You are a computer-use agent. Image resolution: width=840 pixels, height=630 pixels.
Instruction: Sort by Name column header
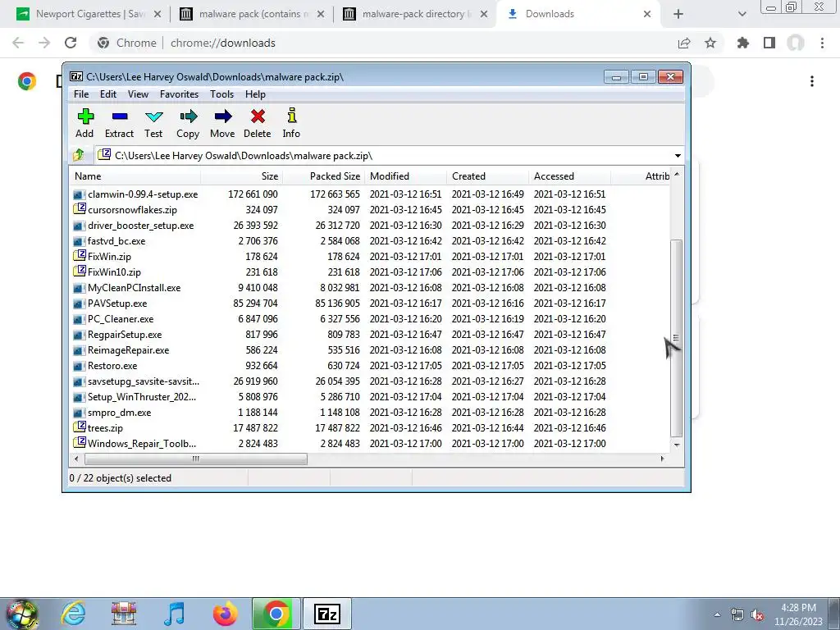pos(135,176)
